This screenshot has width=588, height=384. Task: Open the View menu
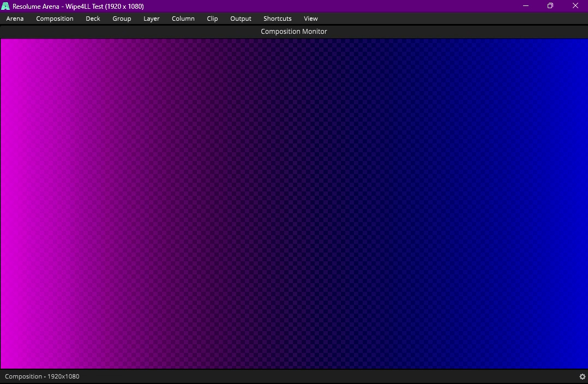coord(311,19)
